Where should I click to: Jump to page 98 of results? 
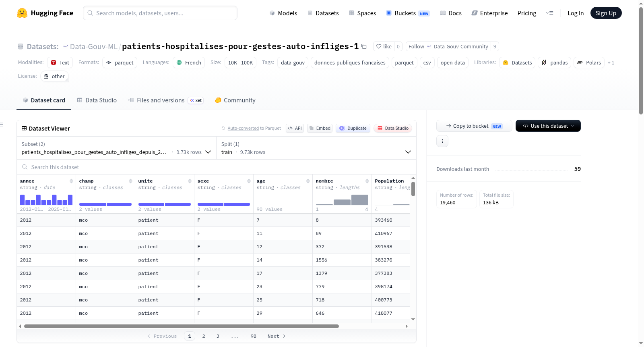pos(253,336)
